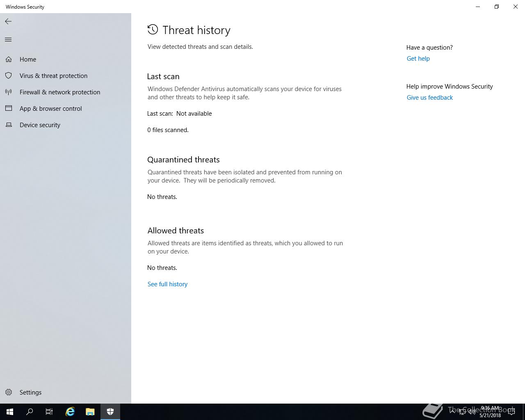
Task: Restore down the Windows Security window
Action: pos(497,7)
